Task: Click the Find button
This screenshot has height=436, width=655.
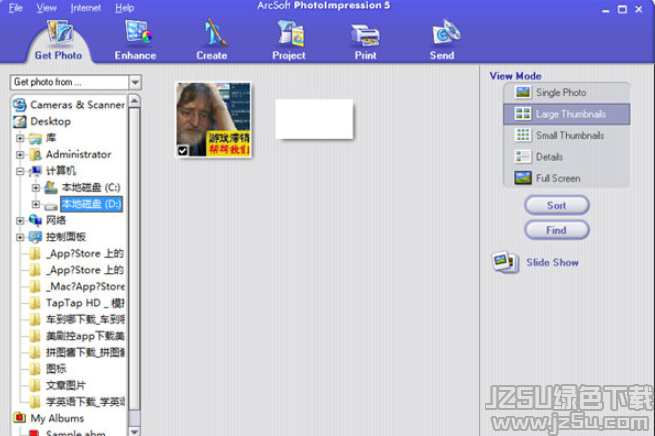Action: click(x=557, y=230)
